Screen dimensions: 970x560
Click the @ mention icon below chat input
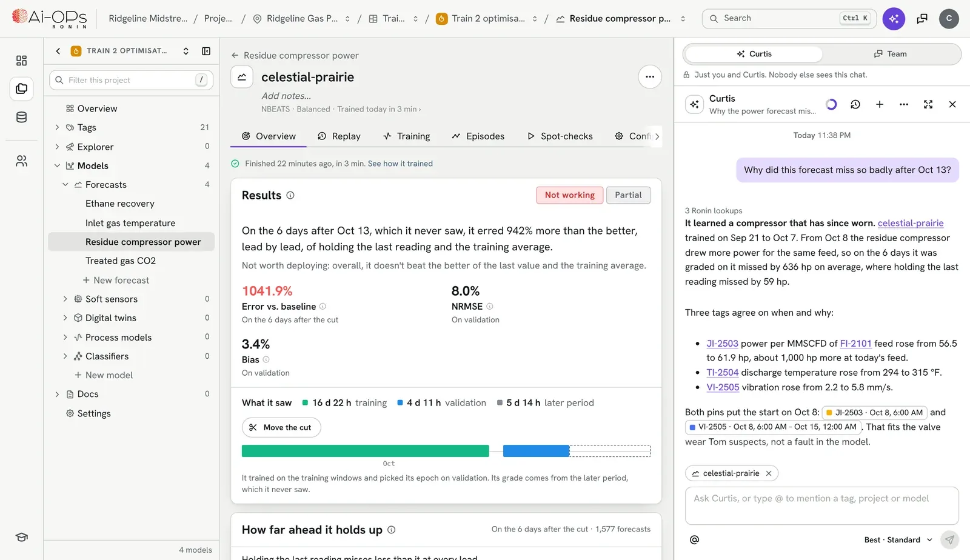[x=695, y=539]
